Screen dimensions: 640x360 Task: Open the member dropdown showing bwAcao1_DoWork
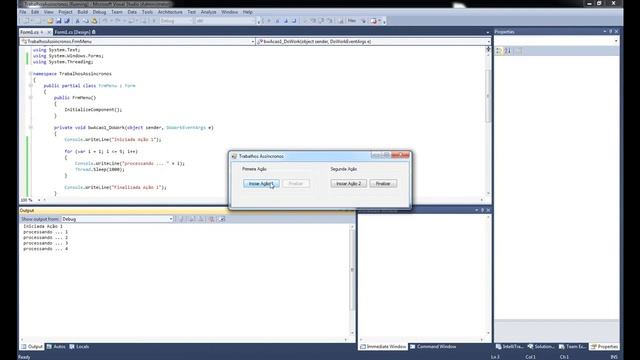pos(373,42)
